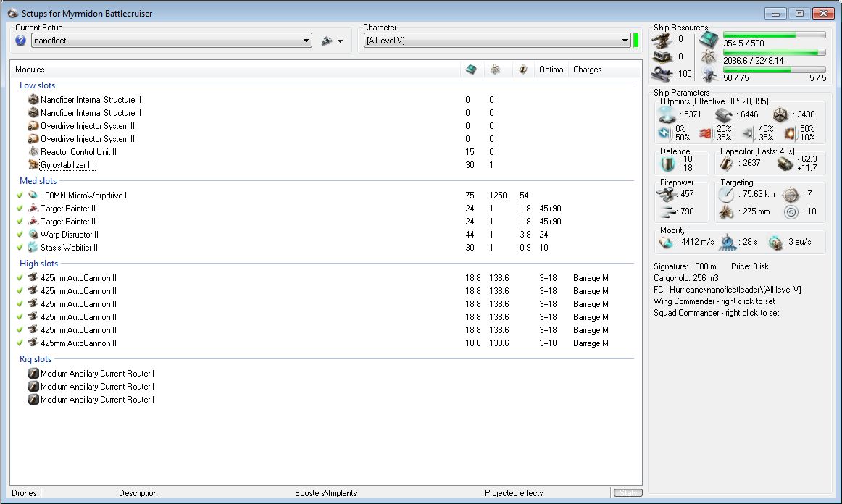
Task: Click the capacitor icon showing 2637
Action: click(x=726, y=163)
